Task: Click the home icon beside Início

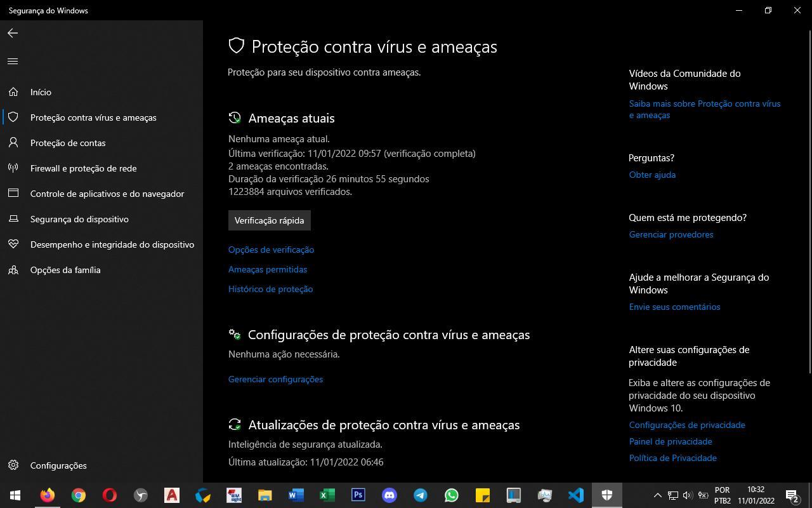Action: (x=13, y=92)
